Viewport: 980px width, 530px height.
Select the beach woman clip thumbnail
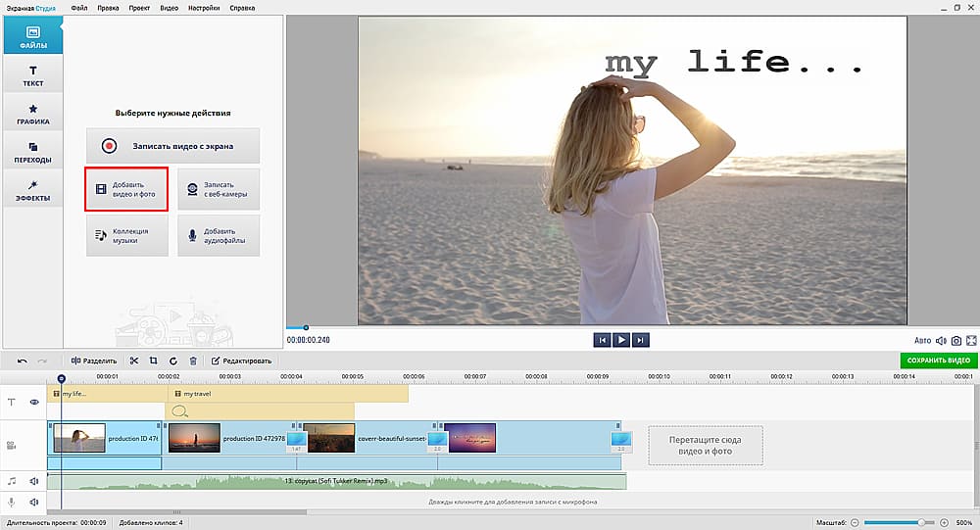coord(79,438)
